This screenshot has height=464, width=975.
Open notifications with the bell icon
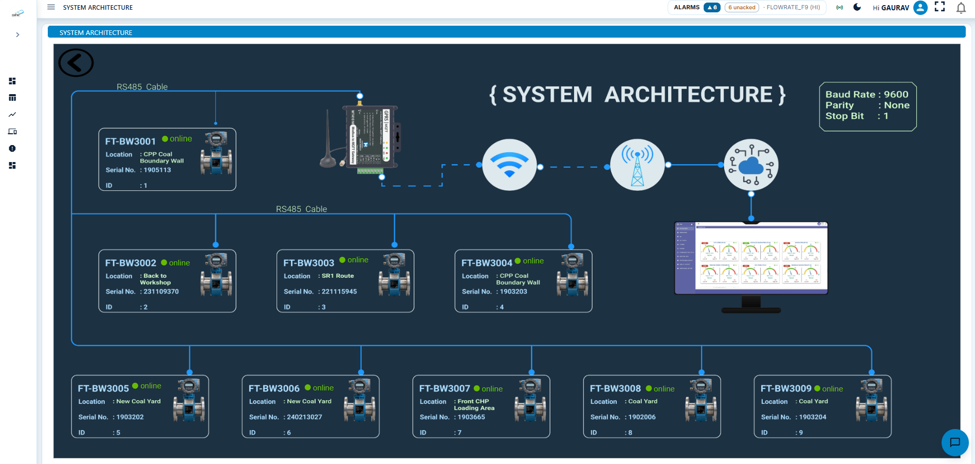961,7
